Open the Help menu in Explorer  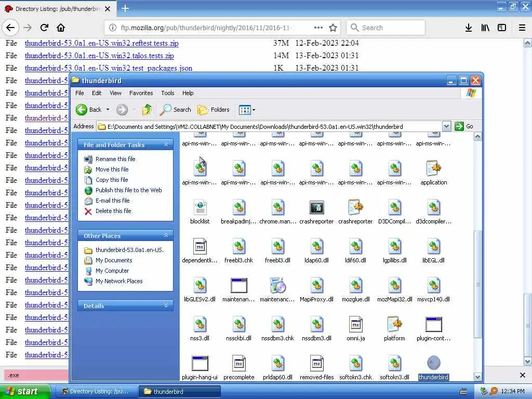pos(188,93)
